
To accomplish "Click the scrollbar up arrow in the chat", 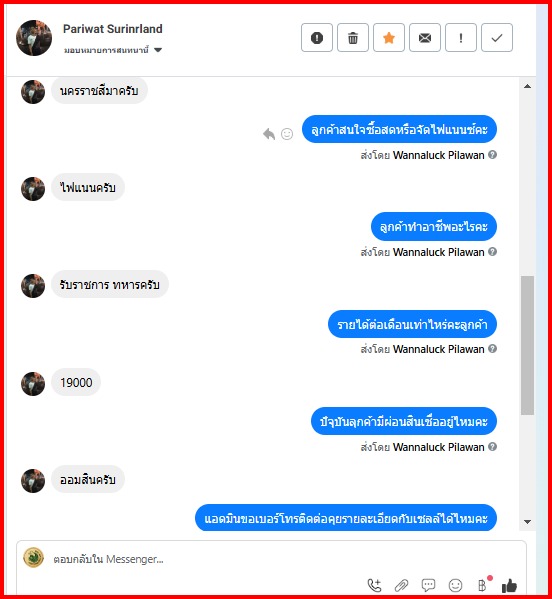I will (x=528, y=86).
